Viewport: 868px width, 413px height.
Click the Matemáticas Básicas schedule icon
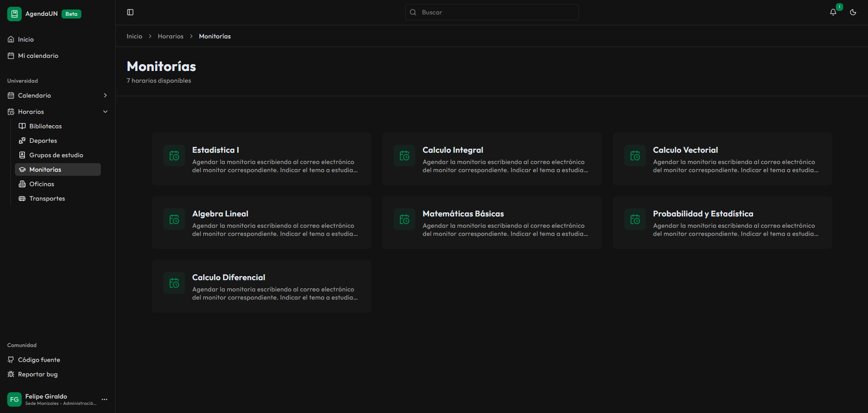coord(404,219)
